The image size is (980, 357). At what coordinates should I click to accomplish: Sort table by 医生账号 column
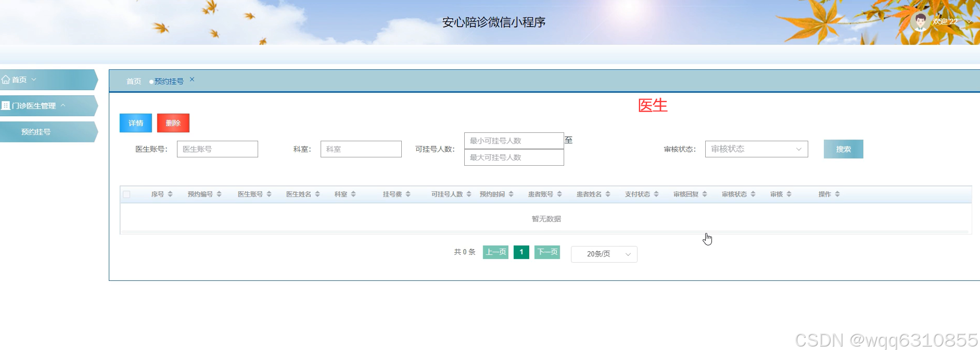tap(269, 194)
